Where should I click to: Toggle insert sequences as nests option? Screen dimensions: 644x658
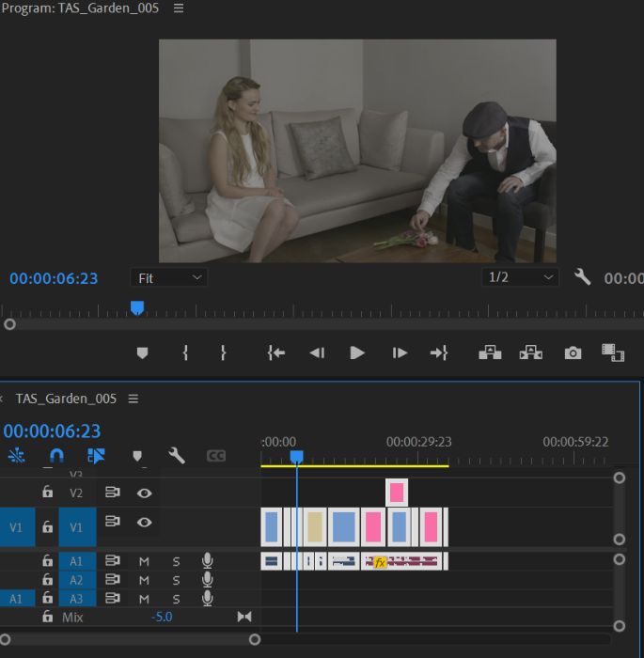click(16, 455)
